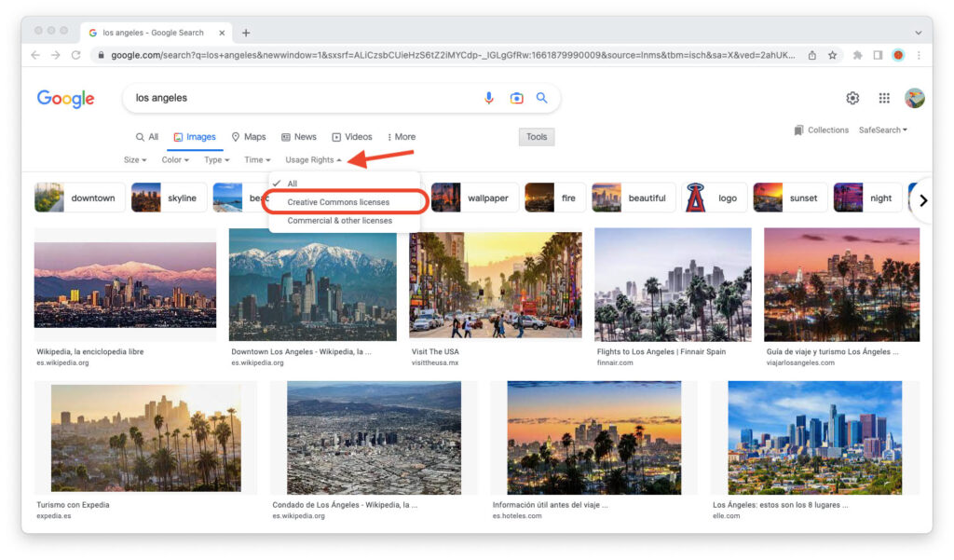Start voice search with the microphone icon
Image resolution: width=954 pixels, height=560 pixels.
click(488, 98)
